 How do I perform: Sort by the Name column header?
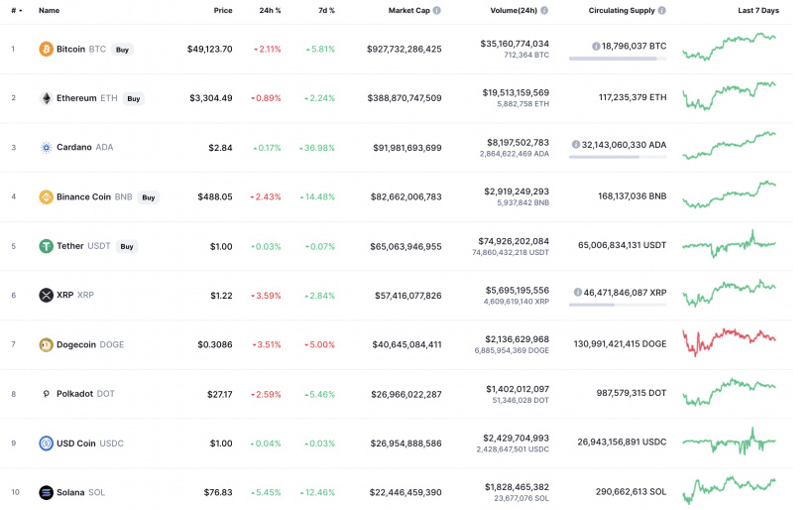(x=49, y=10)
